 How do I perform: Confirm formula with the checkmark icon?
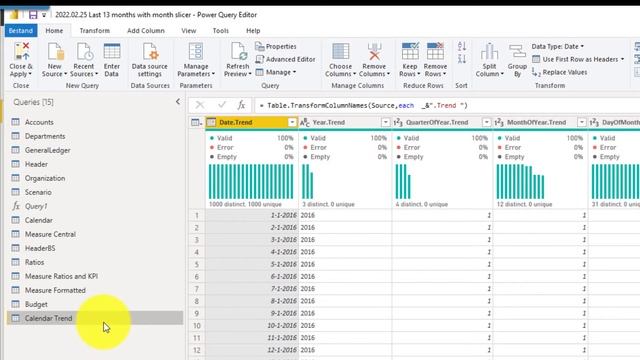222,105
